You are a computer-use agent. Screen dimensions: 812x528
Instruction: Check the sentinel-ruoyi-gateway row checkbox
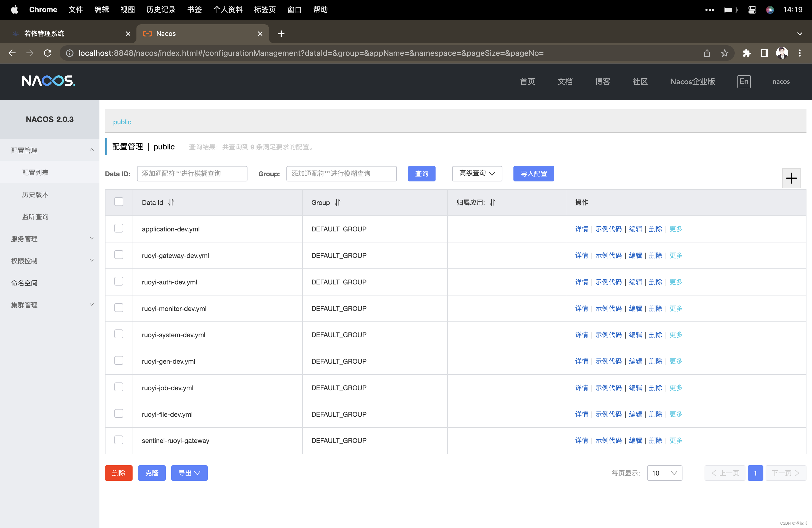click(119, 440)
